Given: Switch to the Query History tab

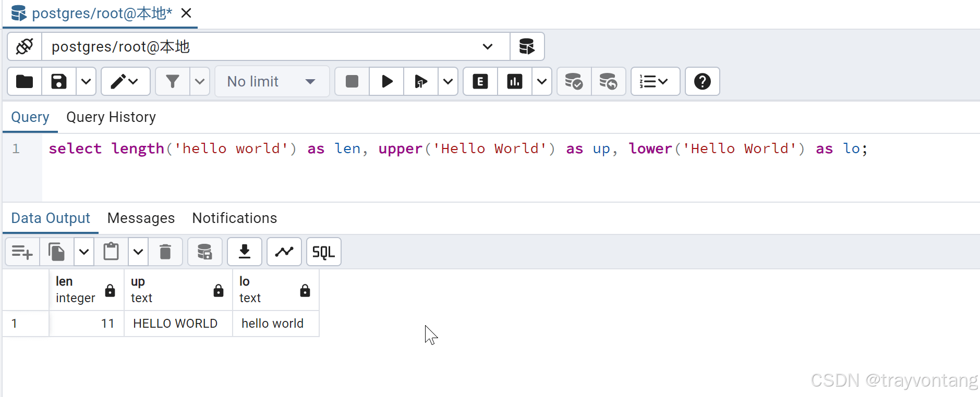Looking at the screenshot, I should pyautogui.click(x=111, y=117).
